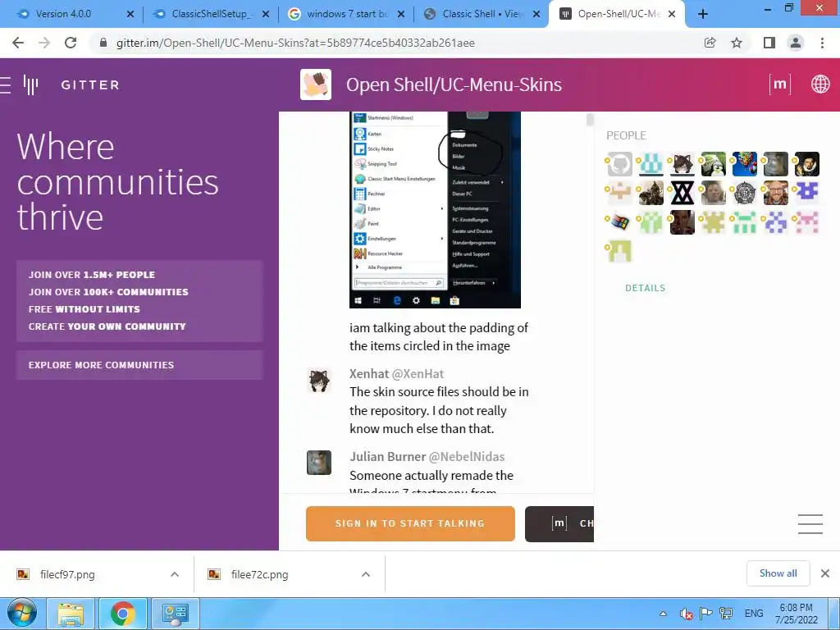Click Explore More Communities
Screen dimensions: 840x630
coord(139,365)
